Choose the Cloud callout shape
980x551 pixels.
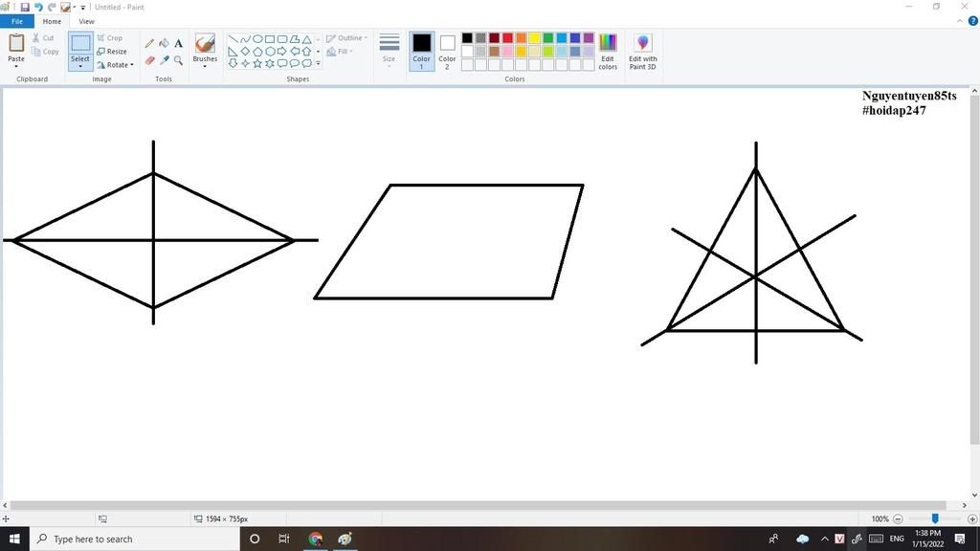click(307, 63)
